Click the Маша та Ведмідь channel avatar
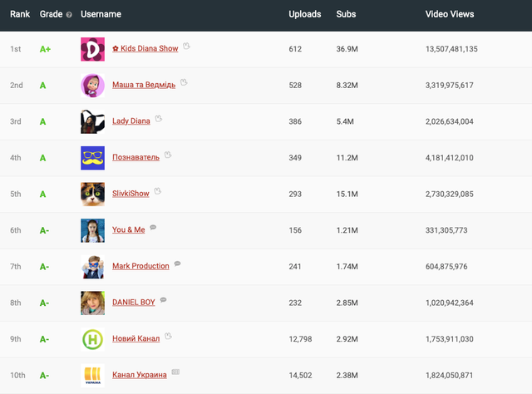The height and width of the screenshot is (394, 532). (92, 86)
